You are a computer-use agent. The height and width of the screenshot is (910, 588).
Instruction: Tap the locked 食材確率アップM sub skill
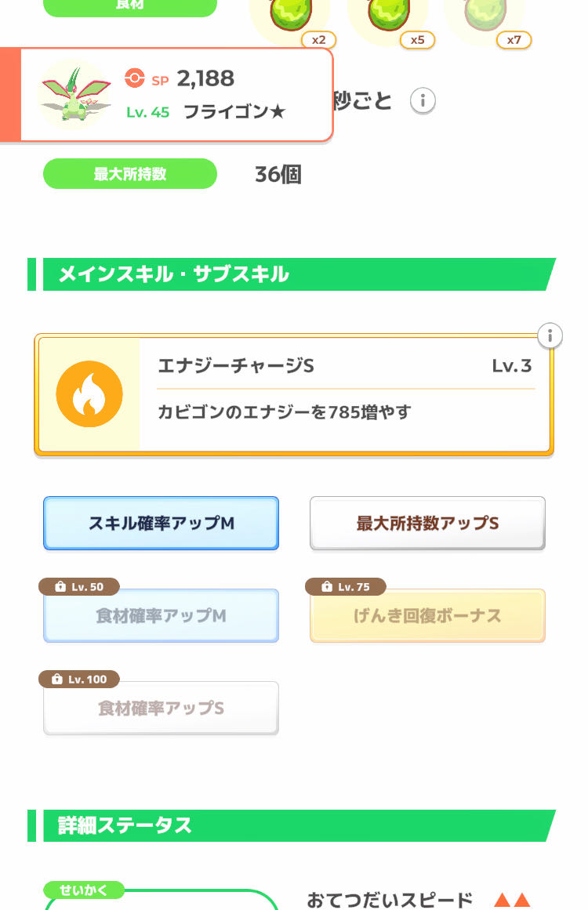[x=161, y=616]
